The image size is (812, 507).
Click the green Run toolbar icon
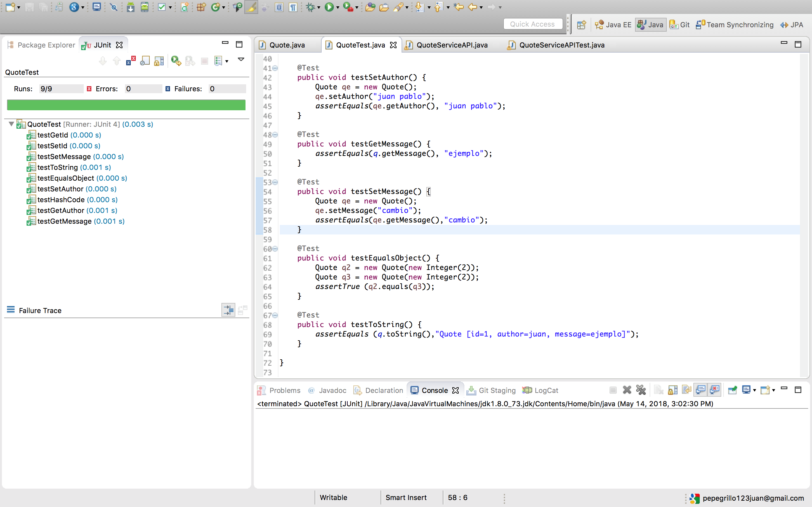click(329, 7)
